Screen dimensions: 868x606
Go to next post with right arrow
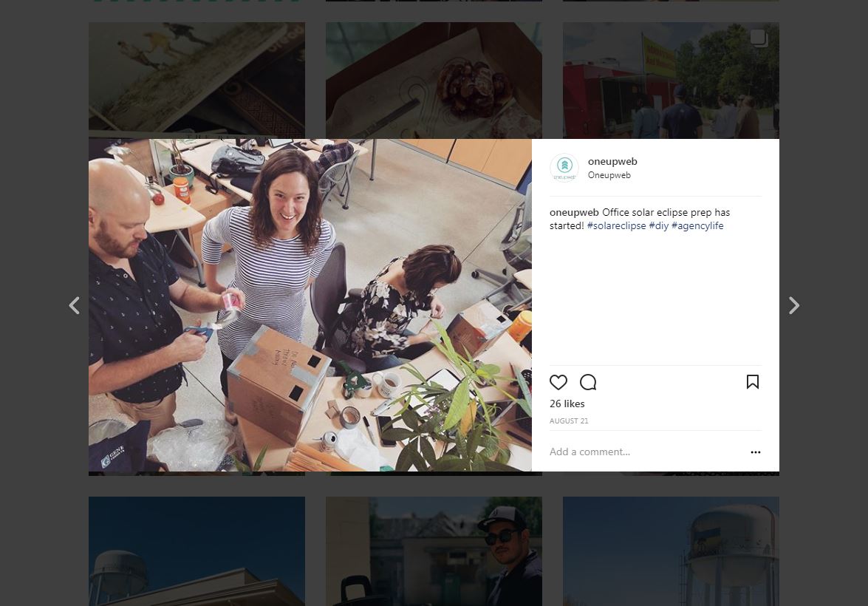click(x=794, y=305)
